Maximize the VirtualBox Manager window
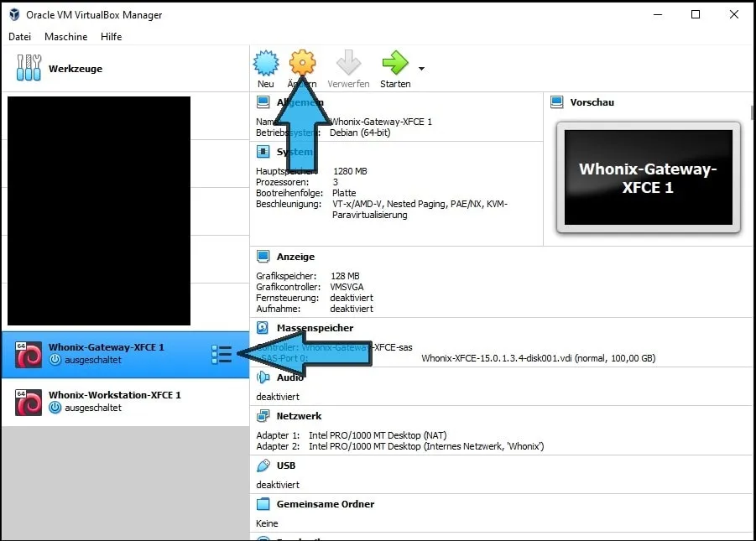This screenshot has width=756, height=541. pyautogui.click(x=696, y=14)
